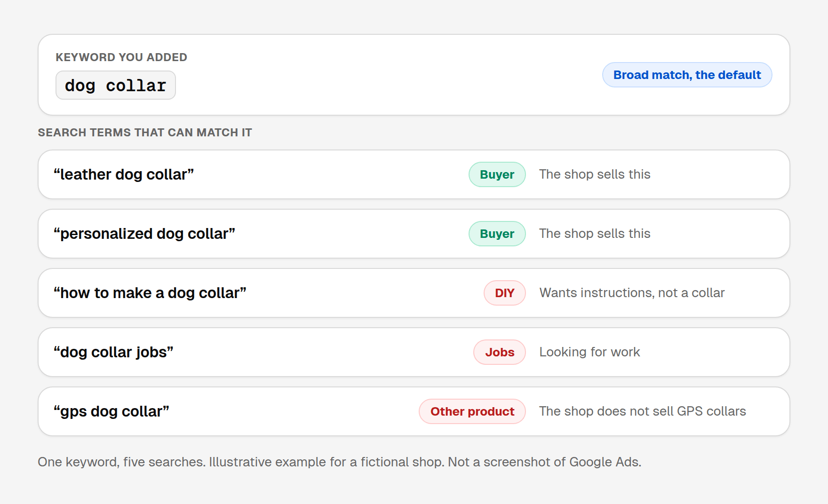Click the DIY tag
828x504 pixels.
point(504,293)
